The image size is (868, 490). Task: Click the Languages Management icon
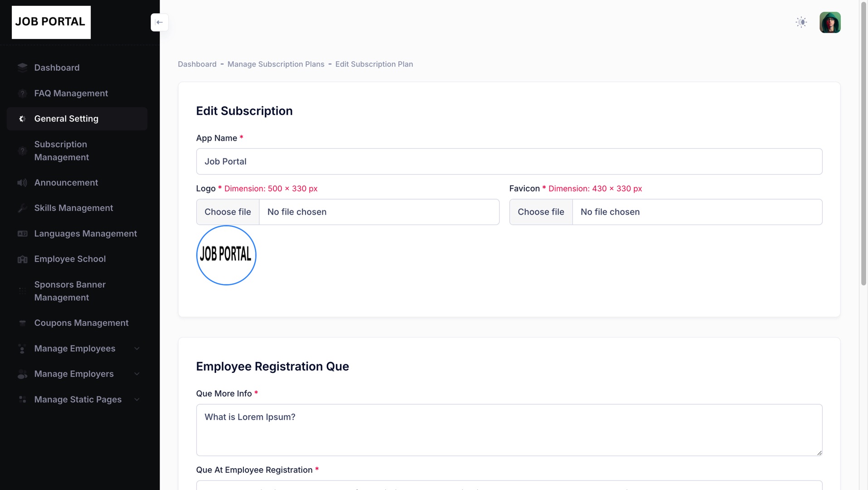tap(22, 234)
